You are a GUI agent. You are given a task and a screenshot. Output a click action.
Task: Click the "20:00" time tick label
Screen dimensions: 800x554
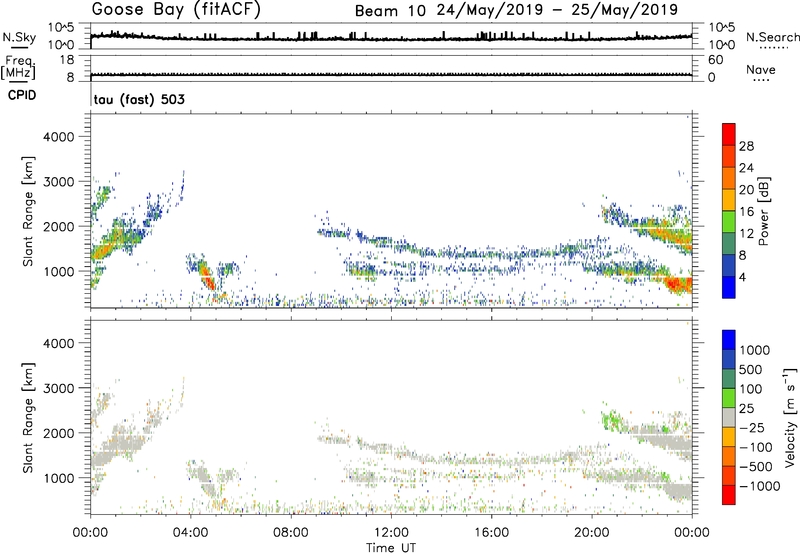[x=592, y=533]
